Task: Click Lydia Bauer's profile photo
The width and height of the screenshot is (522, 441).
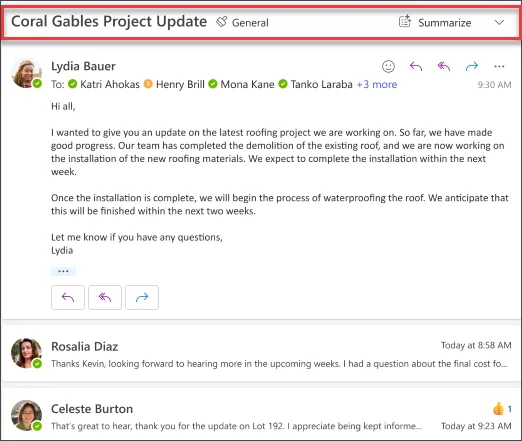Action: (27, 74)
